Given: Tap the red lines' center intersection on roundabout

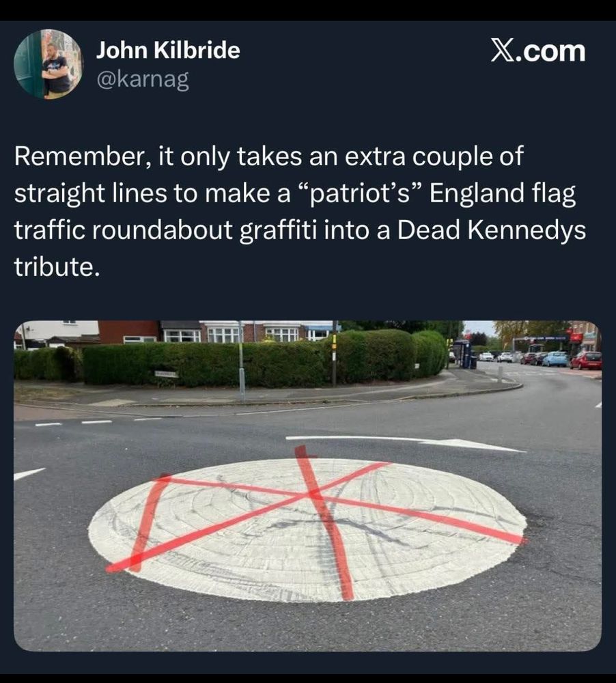Looking at the screenshot, I should [312, 494].
